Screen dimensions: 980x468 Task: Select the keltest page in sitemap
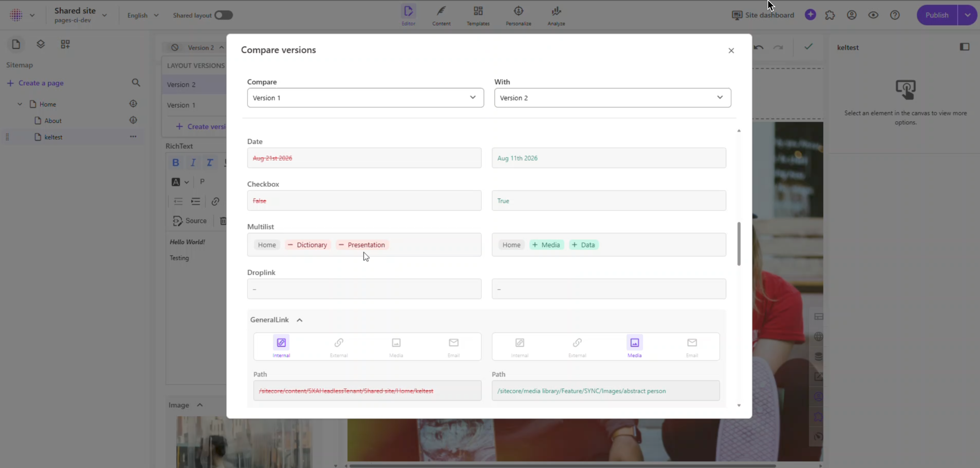click(53, 137)
